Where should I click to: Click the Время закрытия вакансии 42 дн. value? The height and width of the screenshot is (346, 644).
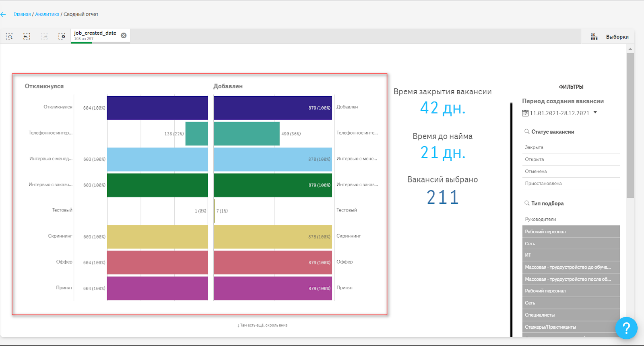443,108
